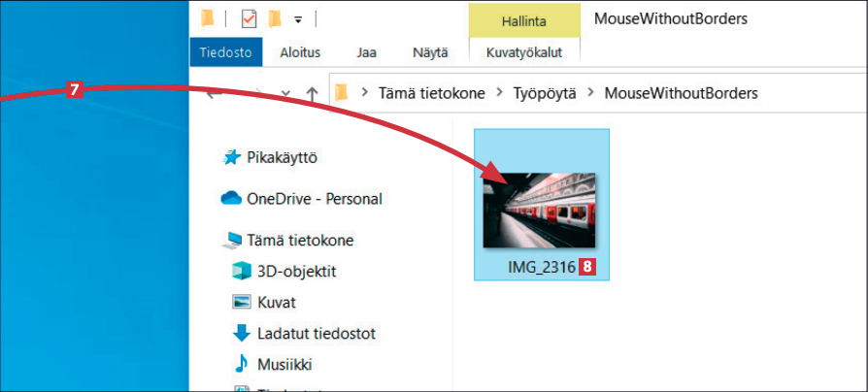Open the Kuvatyökalut ribbon tab

523,52
